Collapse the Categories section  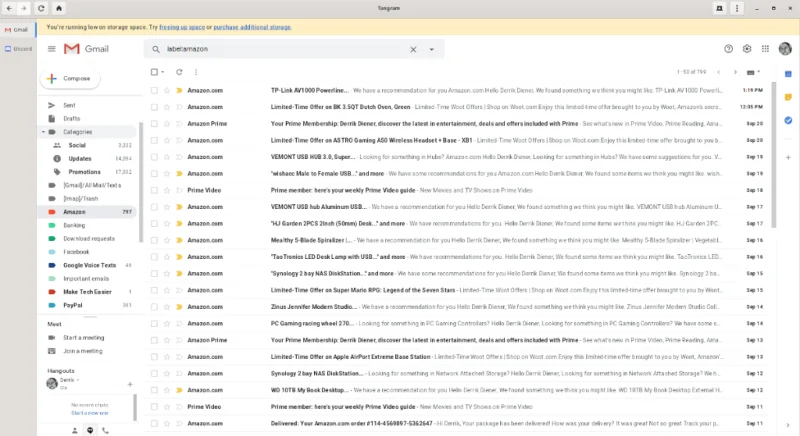pyautogui.click(x=43, y=132)
